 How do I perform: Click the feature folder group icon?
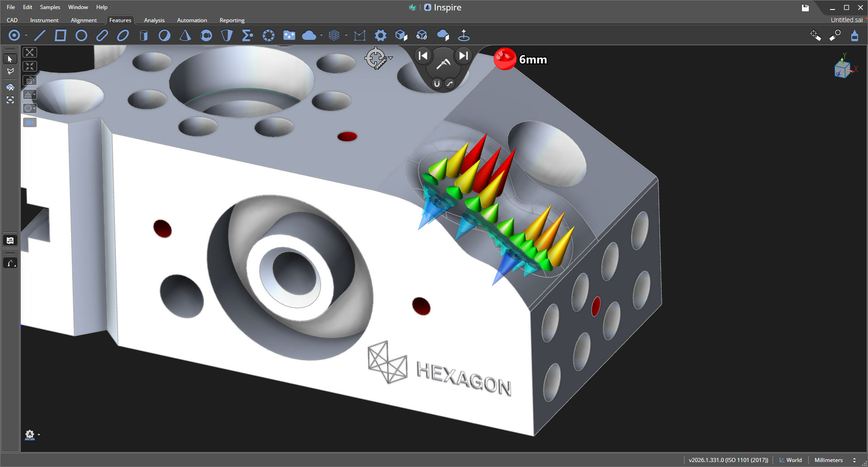(x=289, y=35)
